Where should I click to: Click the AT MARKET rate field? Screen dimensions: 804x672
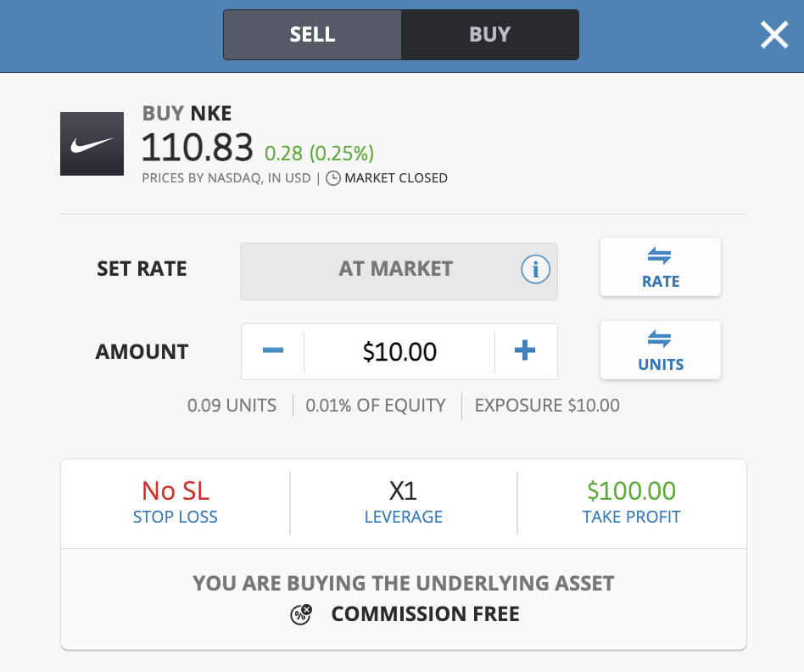point(395,270)
